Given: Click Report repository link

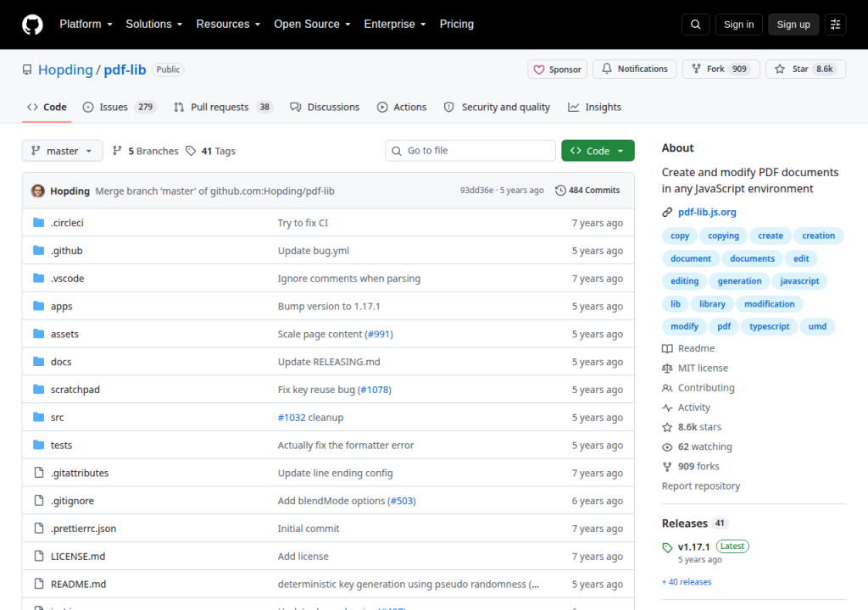Looking at the screenshot, I should pos(701,486).
